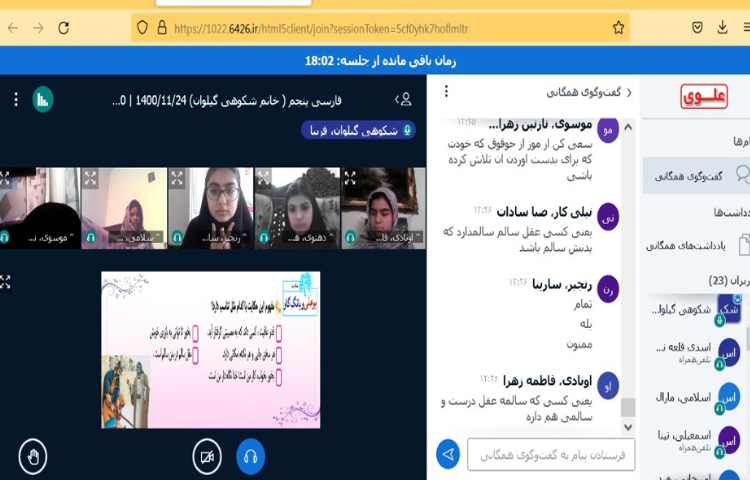
Task: Make the presentation slide fullscreen
Action: pos(5,282)
